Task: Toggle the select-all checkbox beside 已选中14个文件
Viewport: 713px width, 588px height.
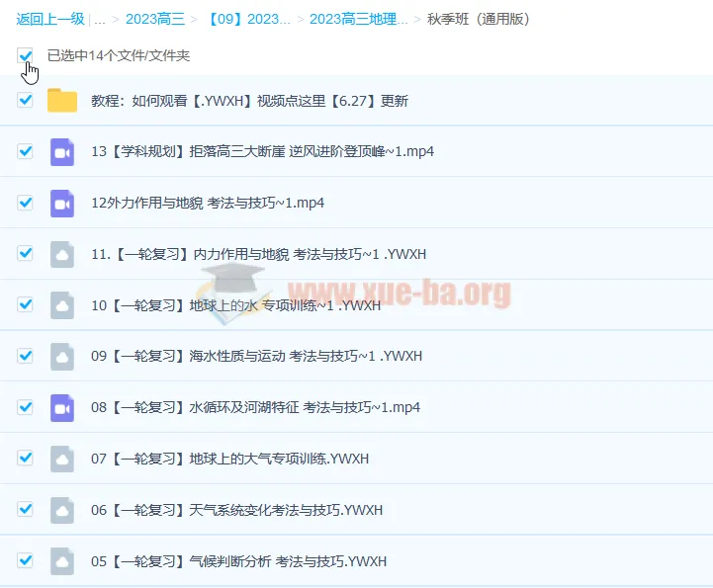Action: click(26, 56)
